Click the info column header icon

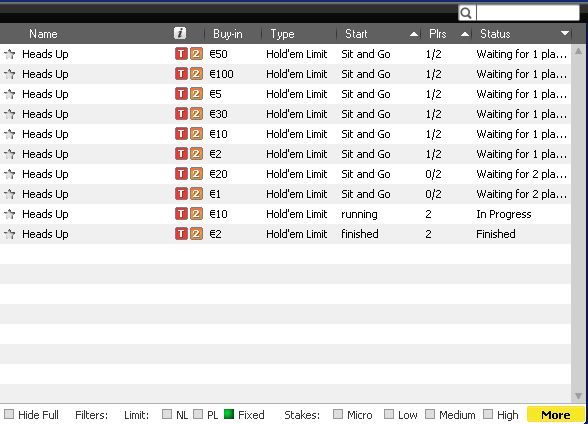pos(180,33)
